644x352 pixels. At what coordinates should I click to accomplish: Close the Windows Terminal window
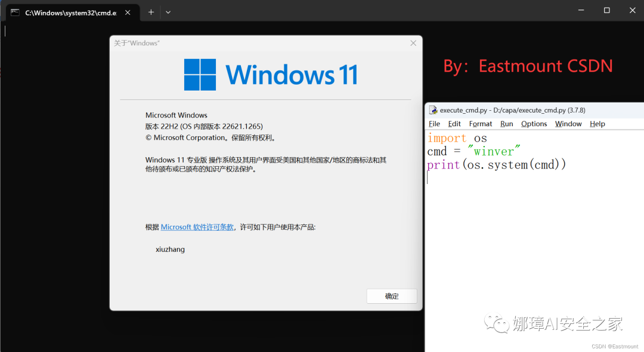[633, 10]
